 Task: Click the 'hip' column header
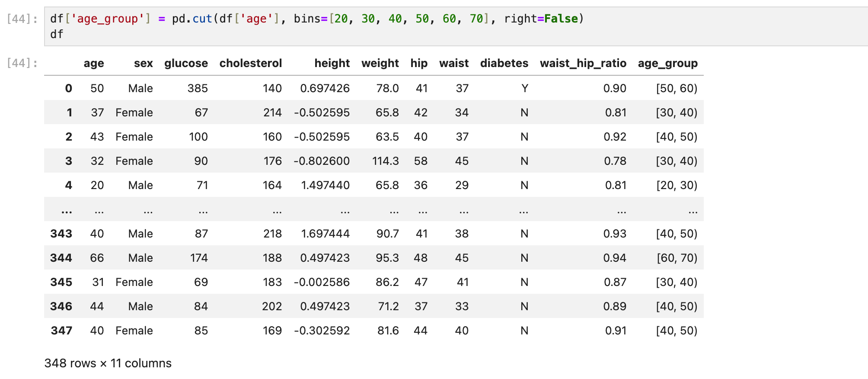(419, 63)
